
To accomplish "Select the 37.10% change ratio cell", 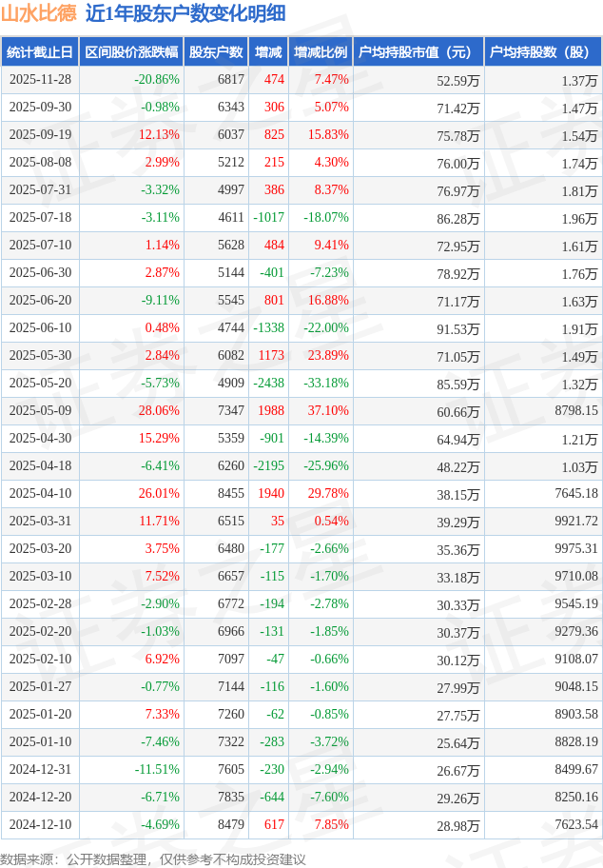I will 328,411.
